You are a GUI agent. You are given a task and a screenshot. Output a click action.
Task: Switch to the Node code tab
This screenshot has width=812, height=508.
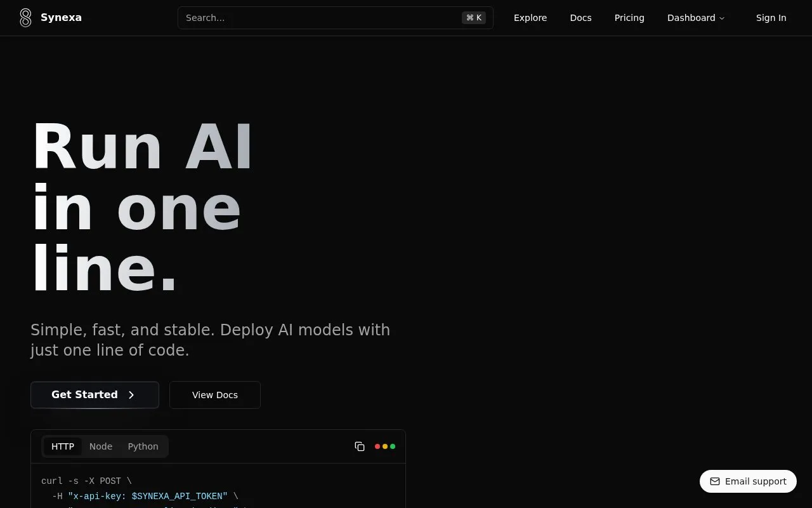[101, 446]
